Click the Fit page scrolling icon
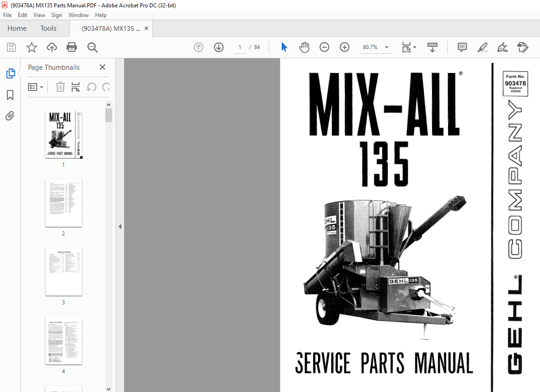 pyautogui.click(x=406, y=47)
